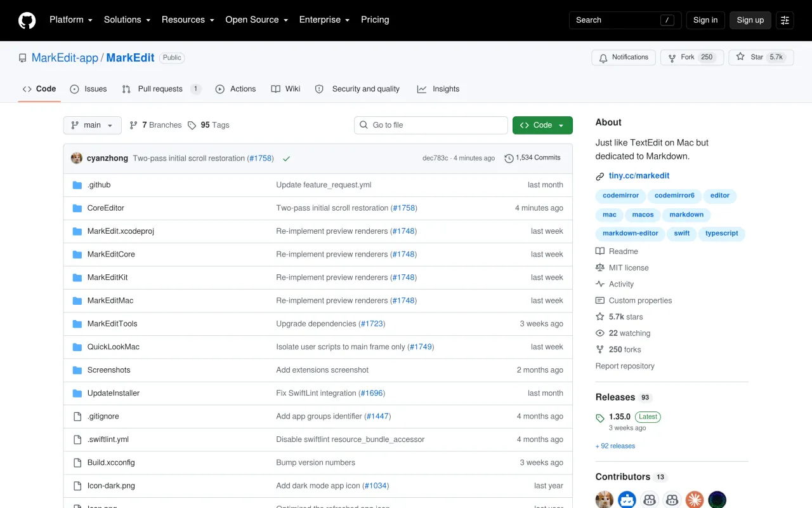This screenshot has width=812, height=508.
Task: Click the codemirror6 topic tag
Action: [674, 196]
